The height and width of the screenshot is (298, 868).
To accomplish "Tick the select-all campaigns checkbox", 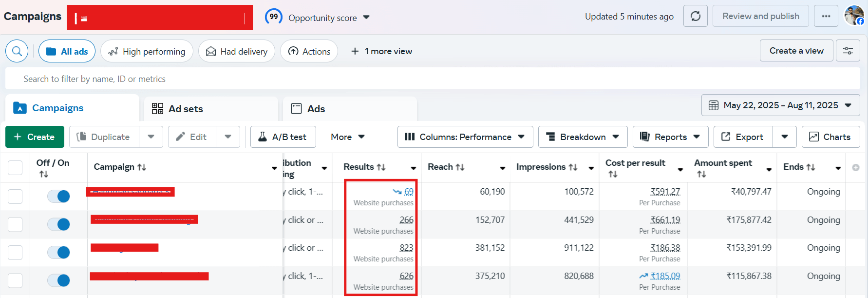I will [15, 168].
